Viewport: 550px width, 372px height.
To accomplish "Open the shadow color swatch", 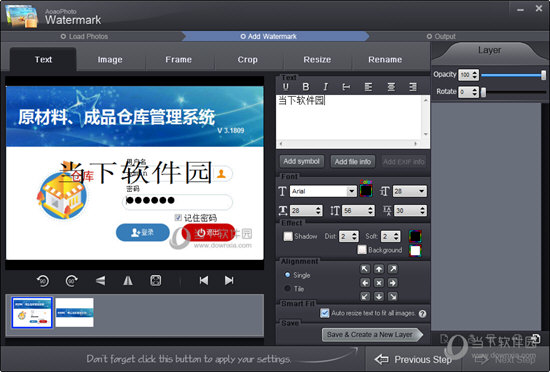I will coord(415,236).
